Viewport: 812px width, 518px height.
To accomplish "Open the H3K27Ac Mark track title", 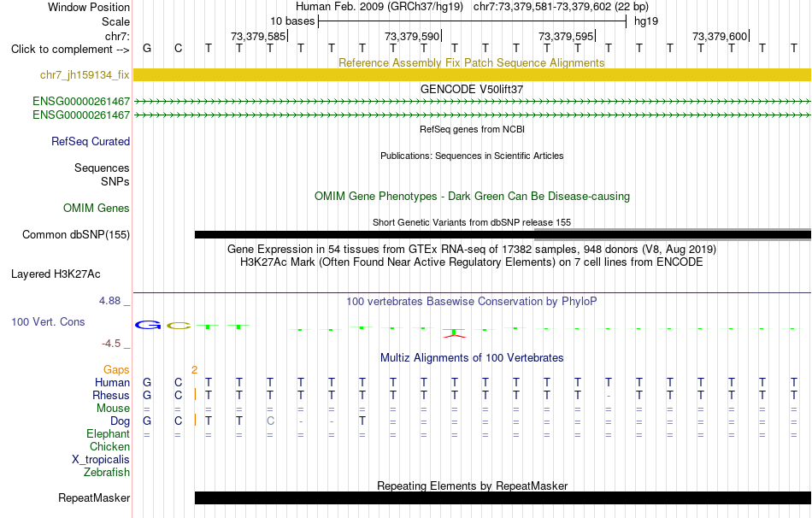I will pos(471,262).
